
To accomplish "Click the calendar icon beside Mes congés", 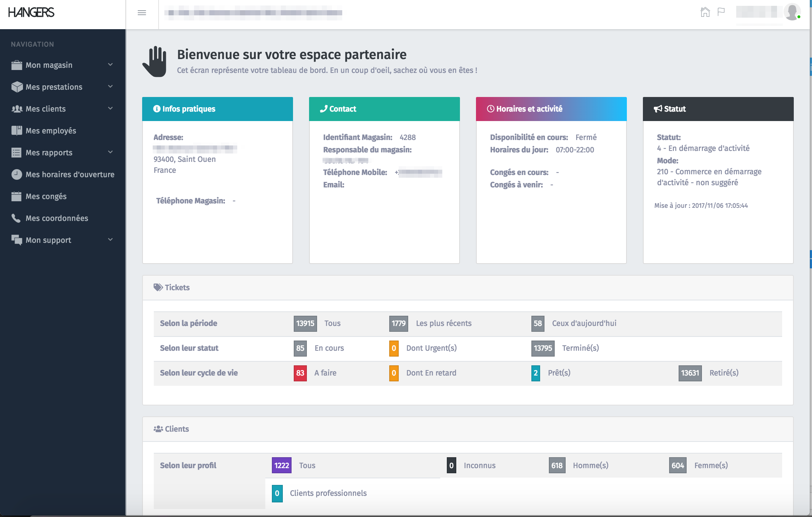I will click(16, 197).
